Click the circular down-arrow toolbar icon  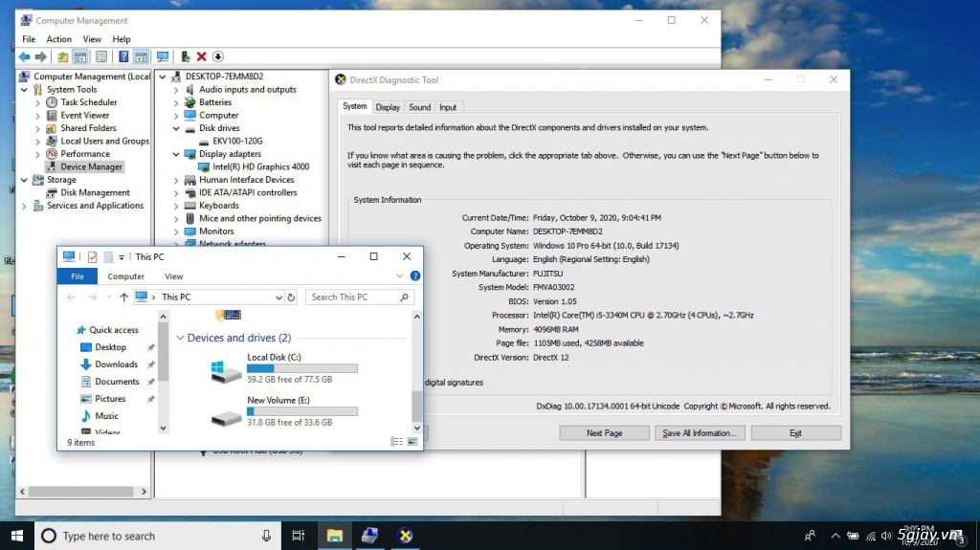click(218, 56)
